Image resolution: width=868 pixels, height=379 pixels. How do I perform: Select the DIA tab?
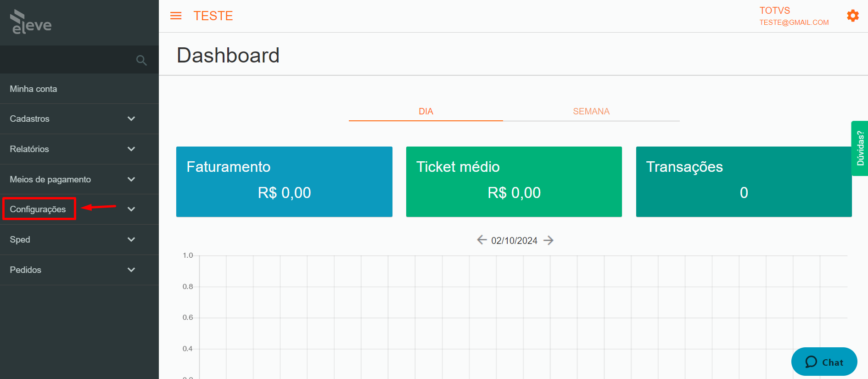point(426,111)
